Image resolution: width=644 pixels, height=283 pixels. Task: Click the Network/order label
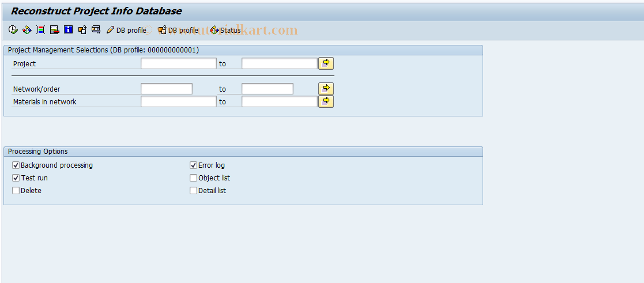[x=36, y=89]
